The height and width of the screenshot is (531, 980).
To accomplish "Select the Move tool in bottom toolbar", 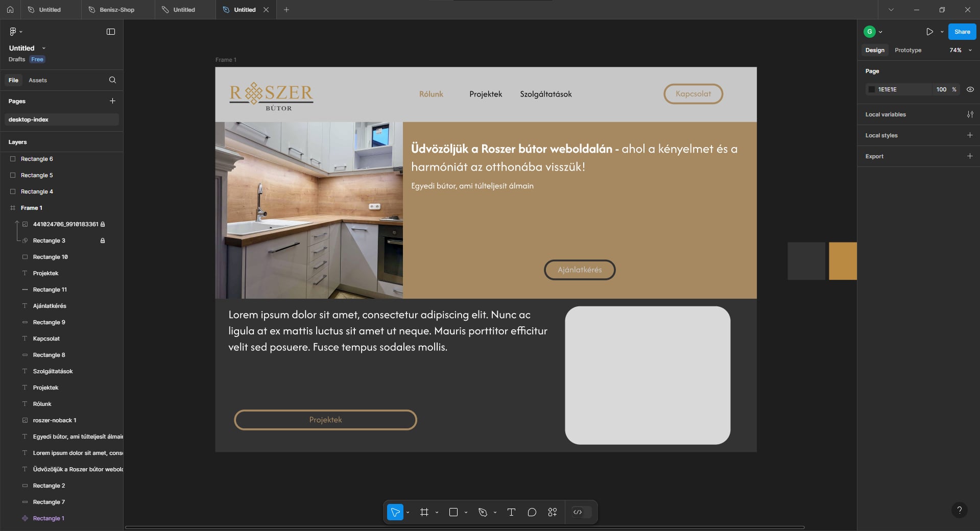I will pos(395,512).
